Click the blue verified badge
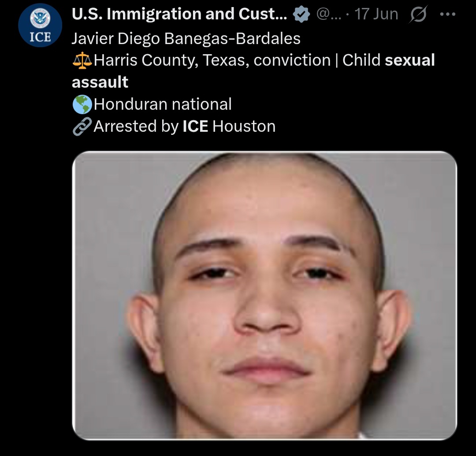Image resolution: width=476 pixels, height=456 pixels. pos(301,15)
